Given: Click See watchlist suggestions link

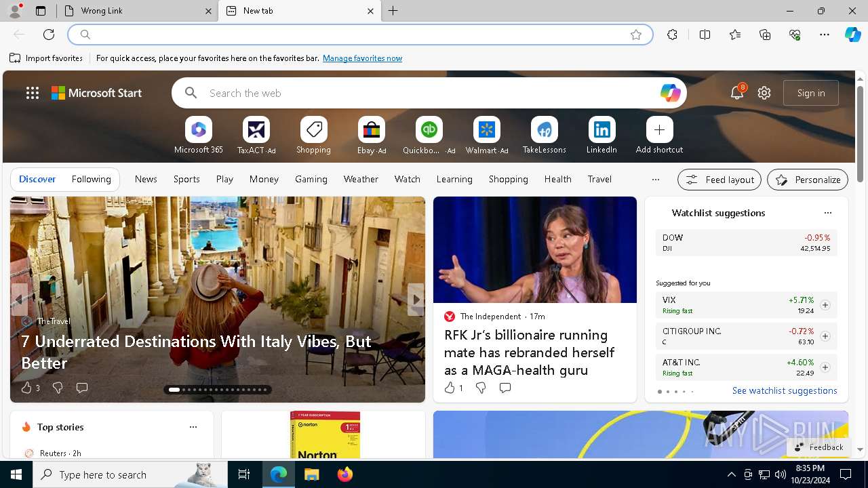Looking at the screenshot, I should coord(785,390).
